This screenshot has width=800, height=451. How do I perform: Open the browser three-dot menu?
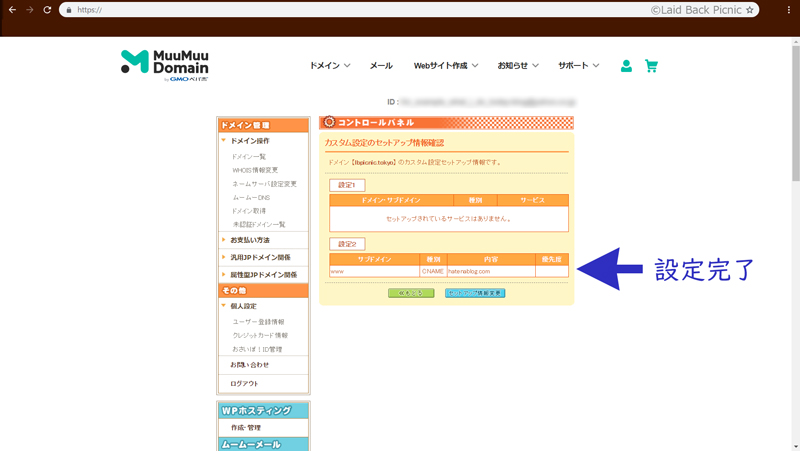click(x=789, y=10)
